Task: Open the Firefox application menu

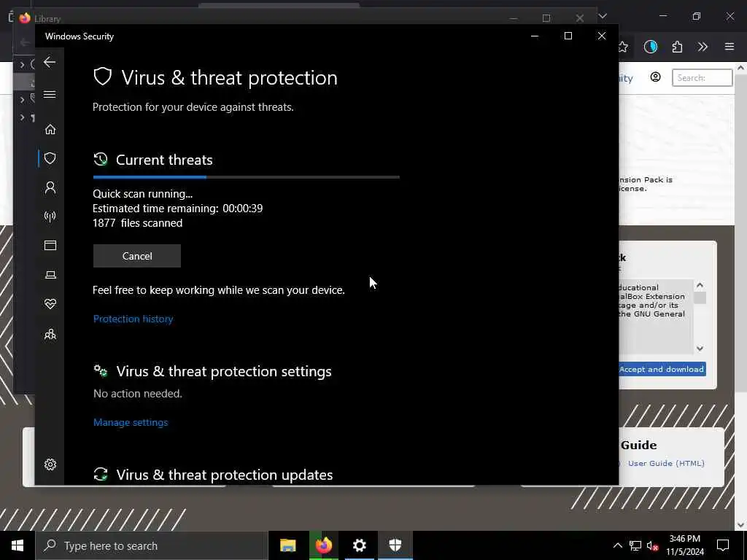Action: click(x=729, y=47)
